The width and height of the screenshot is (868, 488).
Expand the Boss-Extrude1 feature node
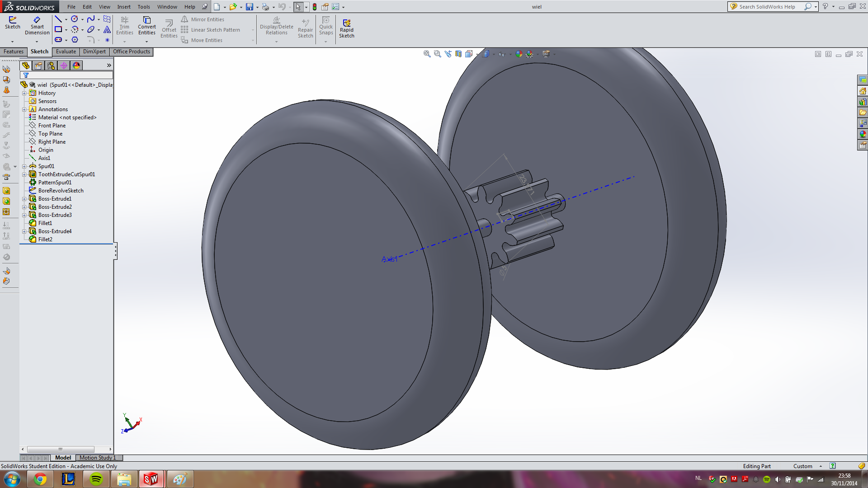pos(24,199)
